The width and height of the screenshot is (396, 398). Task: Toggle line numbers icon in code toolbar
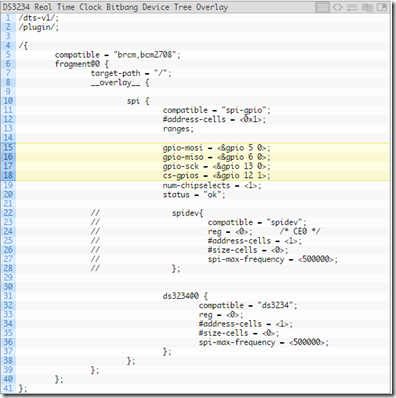click(322, 7)
